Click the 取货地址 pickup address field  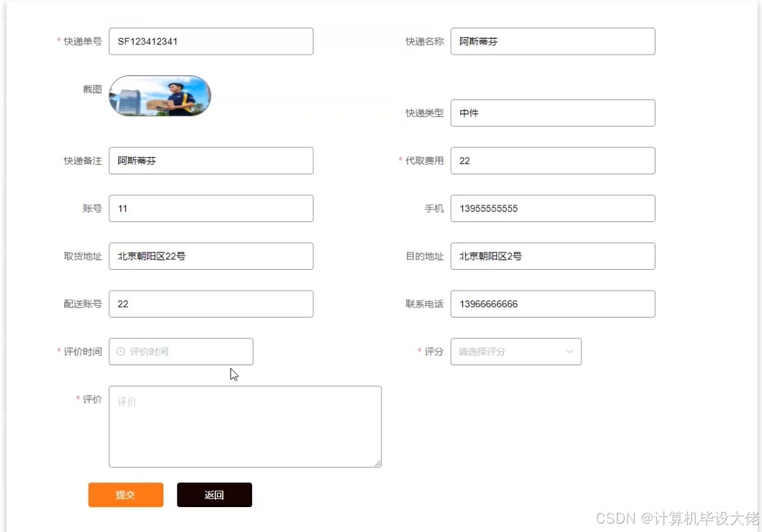[211, 256]
